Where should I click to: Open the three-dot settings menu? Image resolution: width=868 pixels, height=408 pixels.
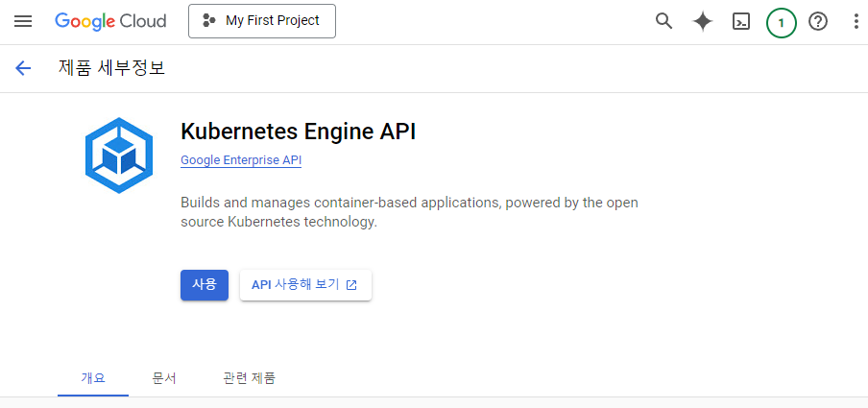(x=856, y=21)
